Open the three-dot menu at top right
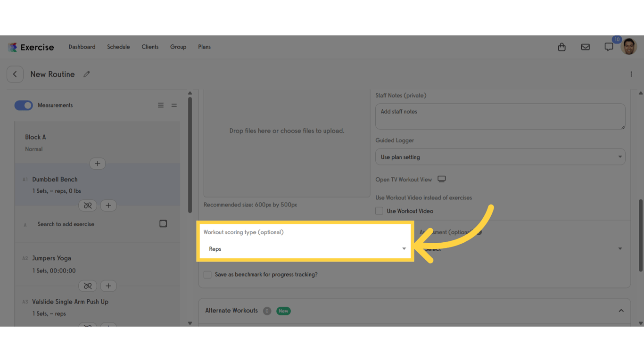The image size is (644, 362). point(631,74)
